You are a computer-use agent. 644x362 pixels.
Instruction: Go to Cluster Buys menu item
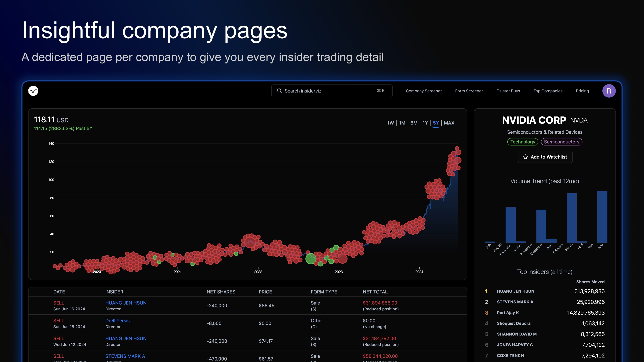click(508, 91)
